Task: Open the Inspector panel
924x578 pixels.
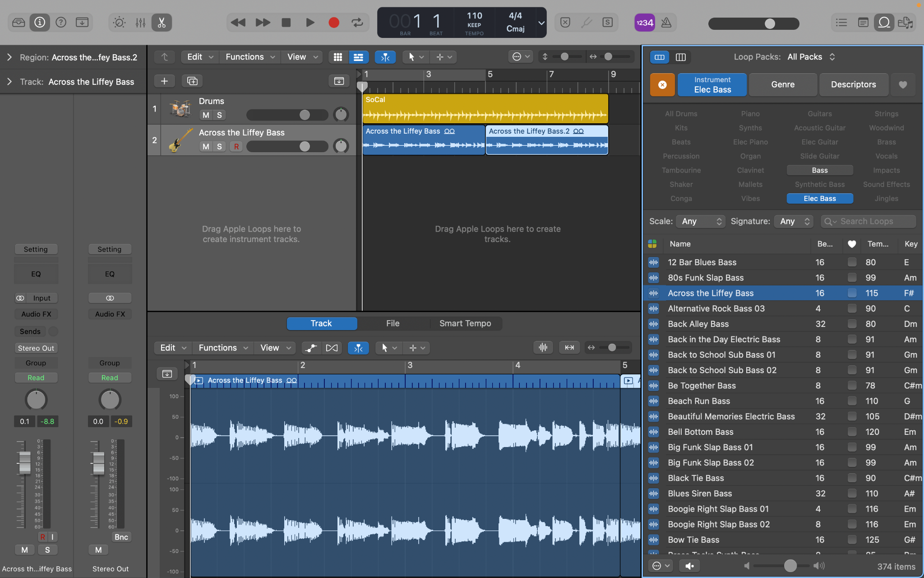Action: [40, 22]
